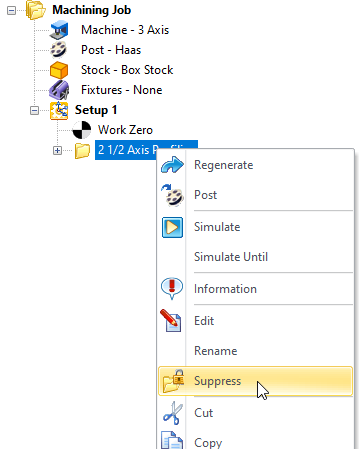Select the Fixtures - None tree entry
The width and height of the screenshot is (364, 449).
(121, 90)
